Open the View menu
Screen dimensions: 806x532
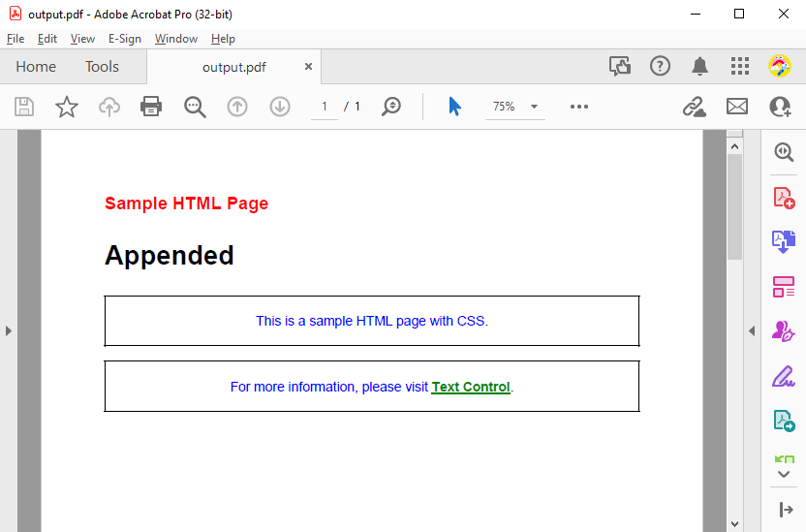82,39
